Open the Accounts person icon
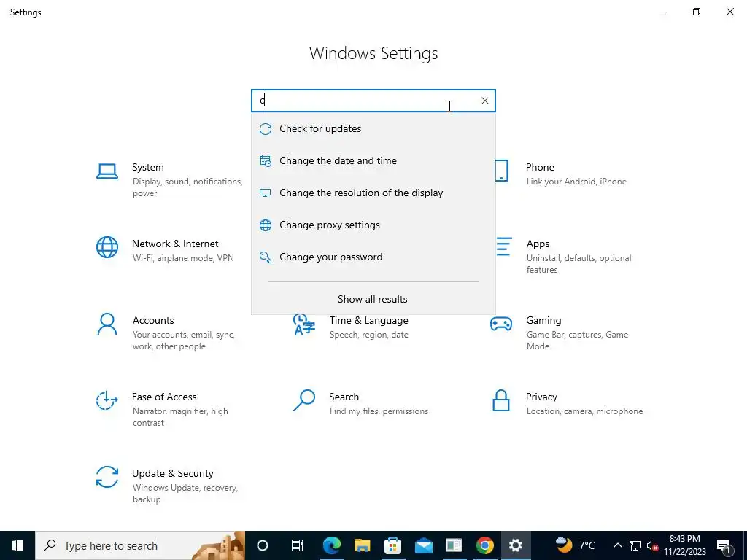Image resolution: width=747 pixels, height=560 pixels. [107, 324]
